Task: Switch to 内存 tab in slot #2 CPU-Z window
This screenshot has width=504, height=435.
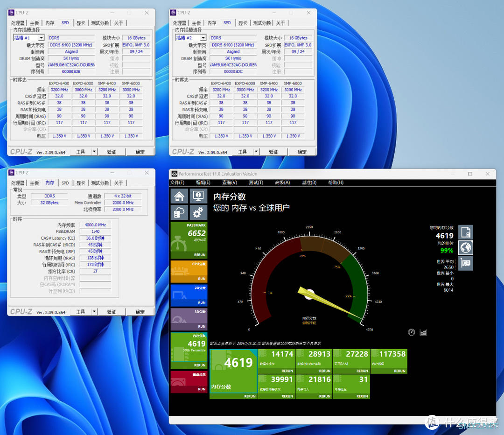Action: coord(212,23)
